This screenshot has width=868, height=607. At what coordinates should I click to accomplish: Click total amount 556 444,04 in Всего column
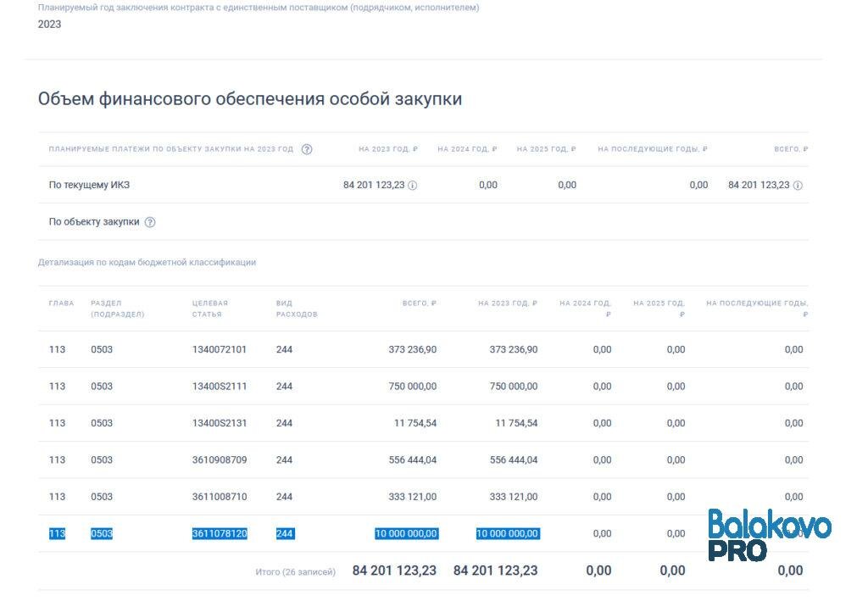(413, 459)
